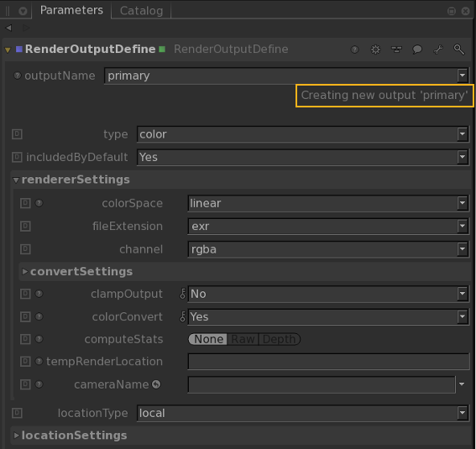This screenshot has width=476, height=449.
Task: Open help for computeStats
Action: 39,338
